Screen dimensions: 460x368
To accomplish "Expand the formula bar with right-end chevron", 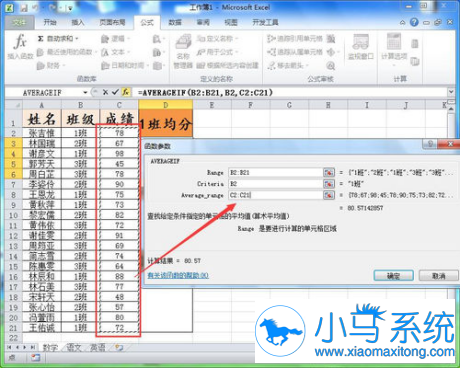I will coord(451,92).
